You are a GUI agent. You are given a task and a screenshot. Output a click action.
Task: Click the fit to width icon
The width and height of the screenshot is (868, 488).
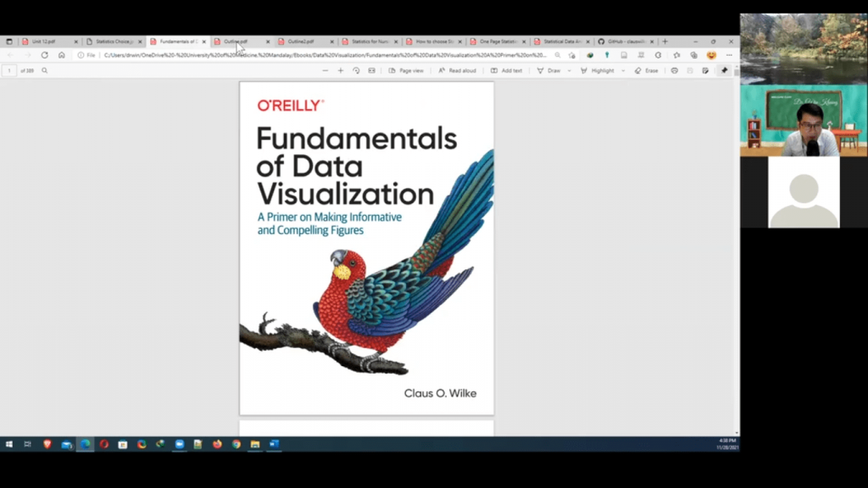pos(371,71)
